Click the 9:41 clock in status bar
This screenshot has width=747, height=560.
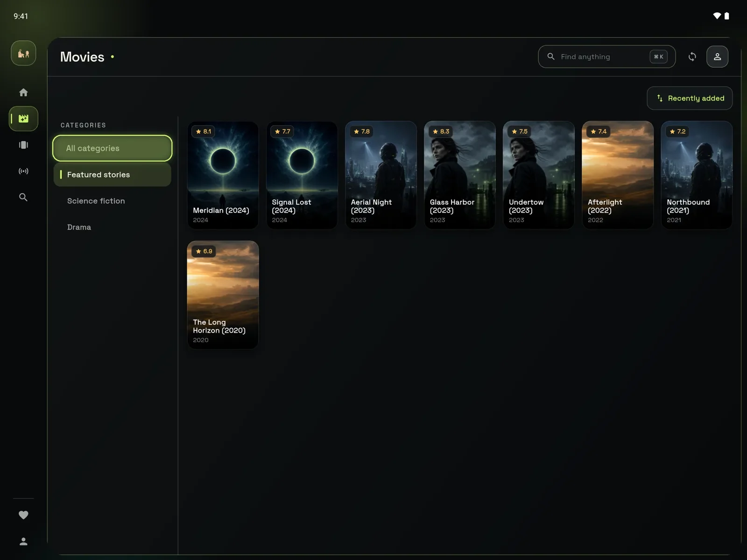pyautogui.click(x=21, y=16)
